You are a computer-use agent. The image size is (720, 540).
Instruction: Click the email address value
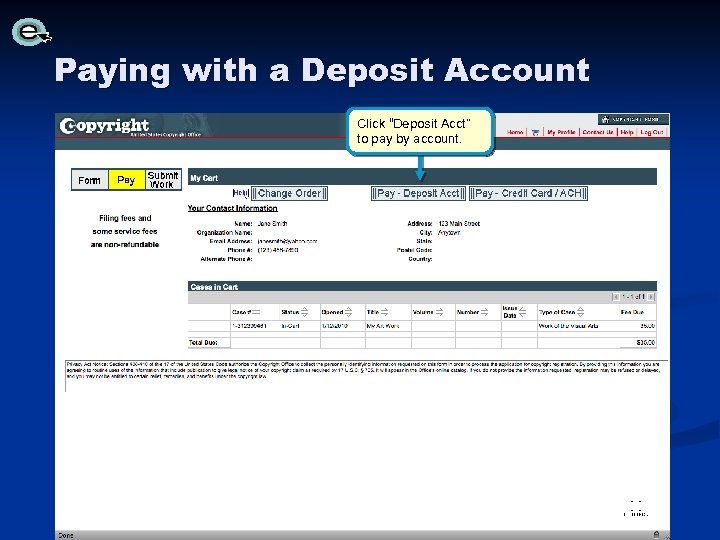click(x=287, y=241)
